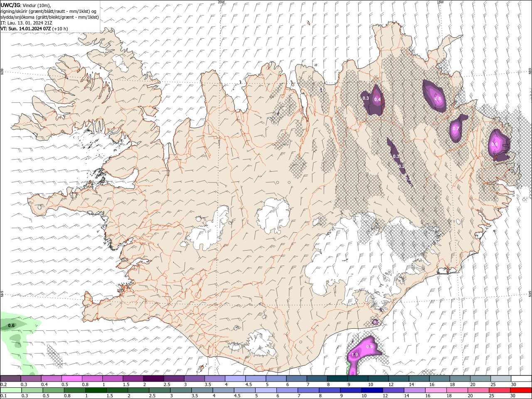Click the "VT: Sun. 14.01.2024 07Z (+10 h)" line
532x399 pixels.
[x=34, y=29]
